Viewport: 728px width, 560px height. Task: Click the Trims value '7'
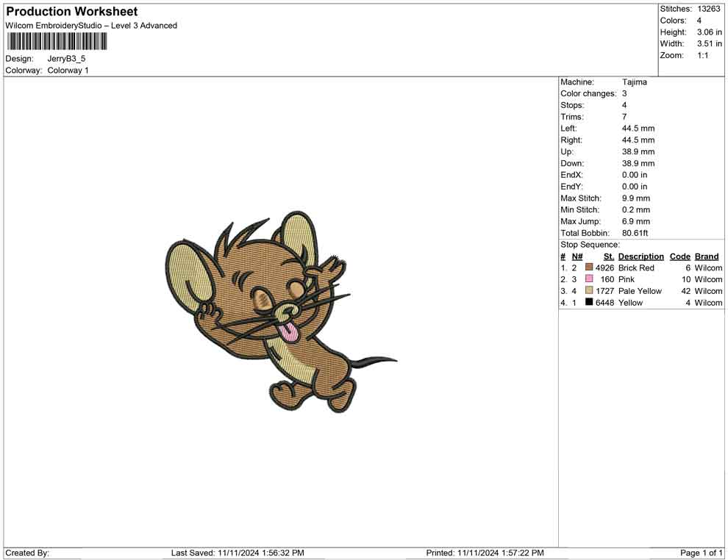(x=624, y=117)
